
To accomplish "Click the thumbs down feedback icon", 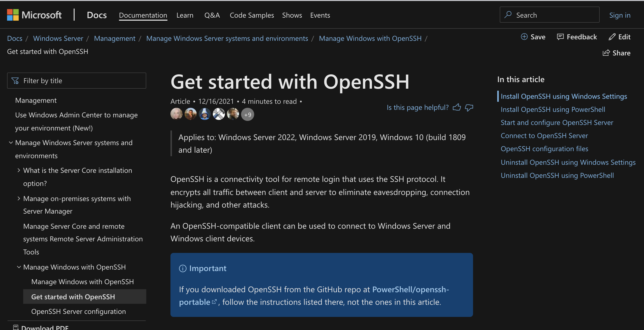I will [x=469, y=108].
